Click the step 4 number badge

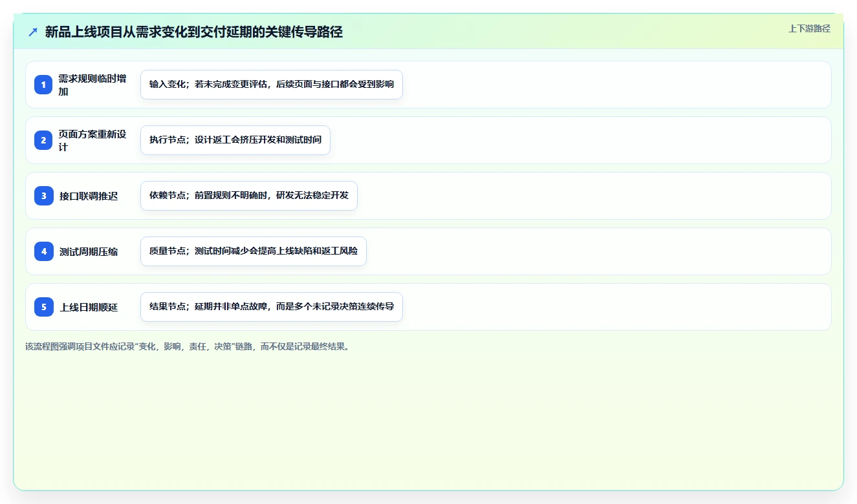[x=44, y=251]
